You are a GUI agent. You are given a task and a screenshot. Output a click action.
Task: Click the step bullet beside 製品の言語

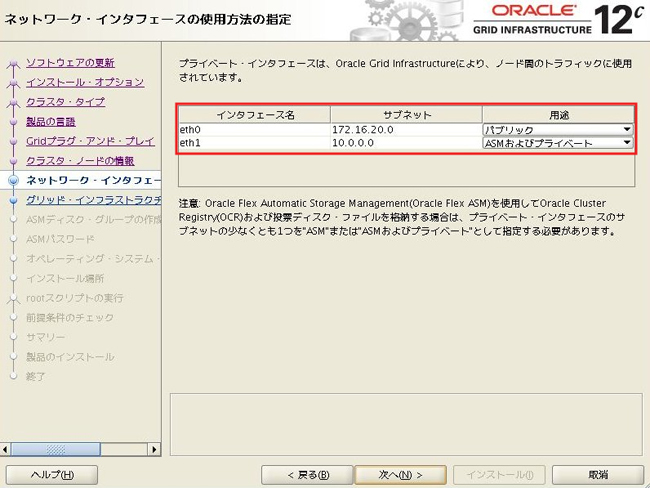(x=14, y=122)
